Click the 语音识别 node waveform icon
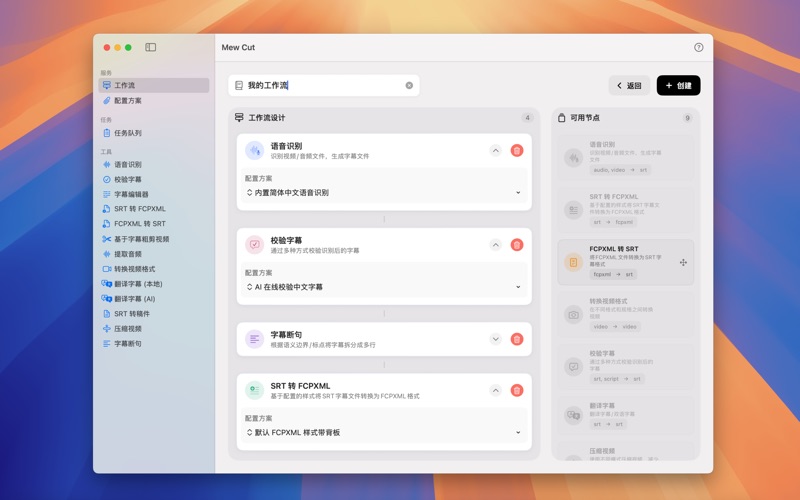Viewport: 800px width, 500px height. pyautogui.click(x=255, y=151)
